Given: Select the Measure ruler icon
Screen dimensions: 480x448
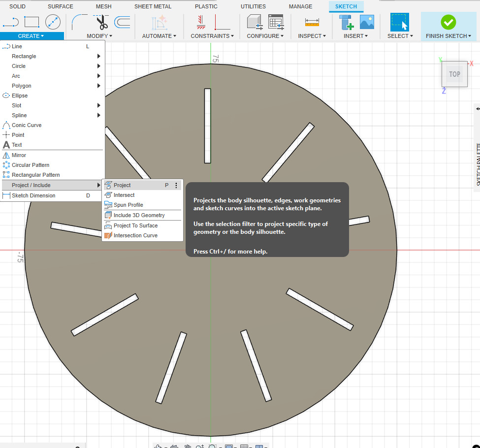Looking at the screenshot, I should click(312, 22).
